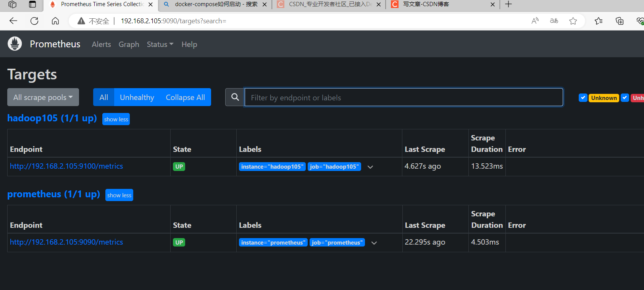This screenshot has height=290, width=644.
Task: Click the prometheus (1/1 up) heading link
Action: (x=53, y=194)
